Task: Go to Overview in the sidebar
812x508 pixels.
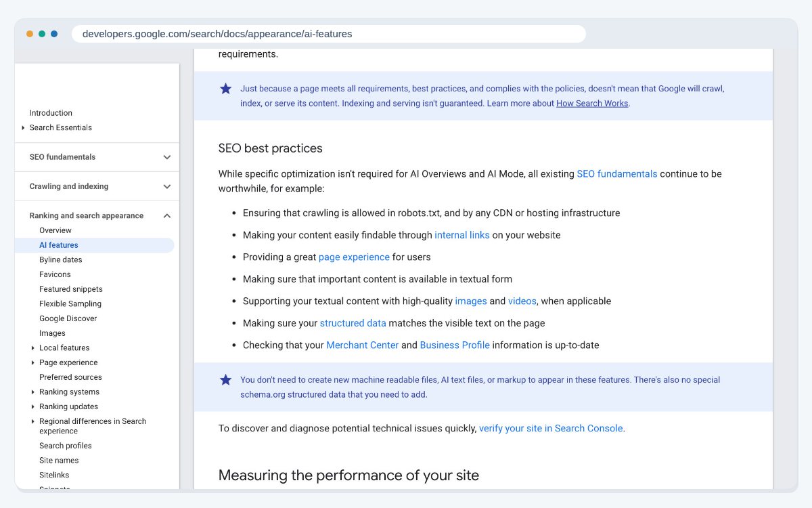Action: point(55,230)
